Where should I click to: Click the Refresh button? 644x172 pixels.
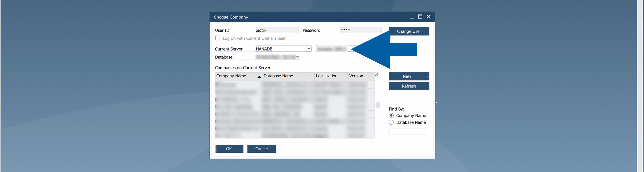click(x=409, y=86)
